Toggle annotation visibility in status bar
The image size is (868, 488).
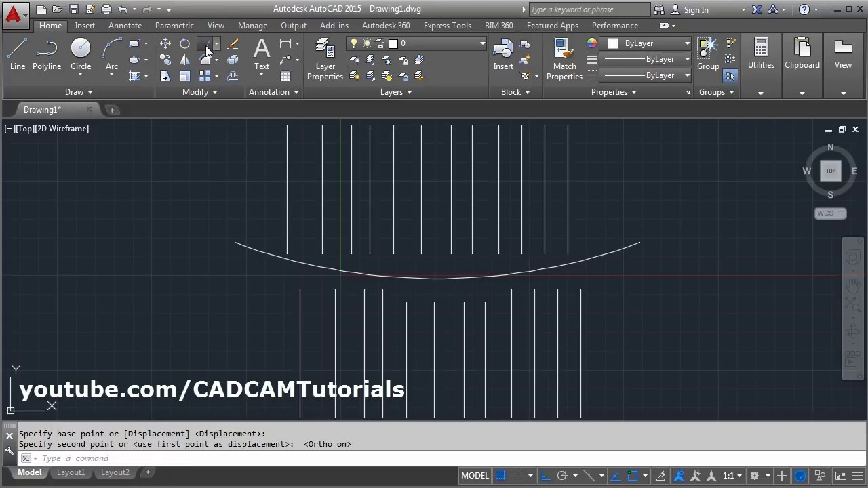coord(678,476)
